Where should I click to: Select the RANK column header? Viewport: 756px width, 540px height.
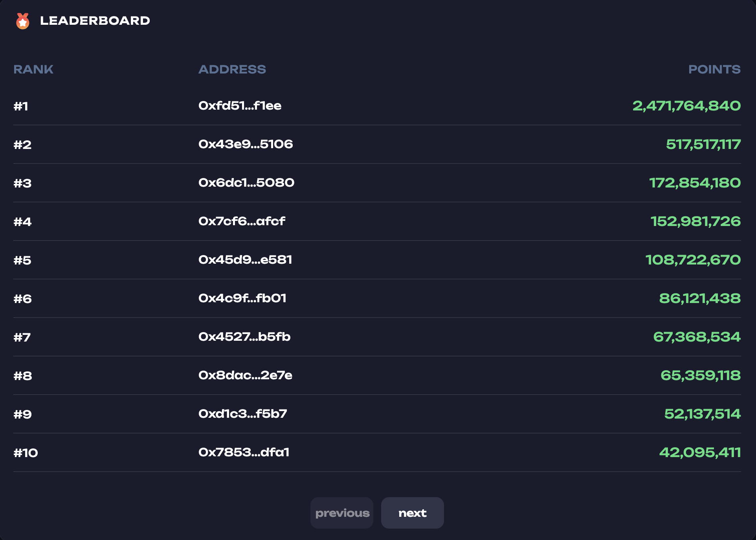tap(33, 69)
